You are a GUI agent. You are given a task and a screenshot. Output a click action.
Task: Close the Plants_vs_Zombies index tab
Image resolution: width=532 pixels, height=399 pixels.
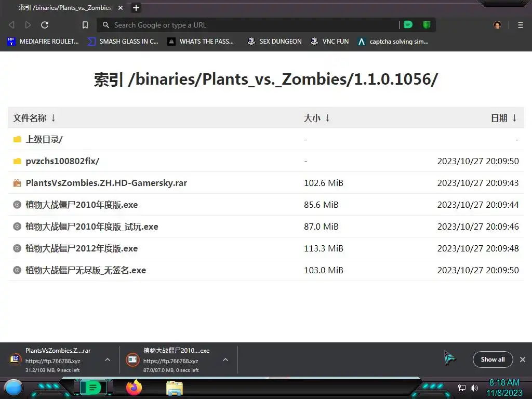pyautogui.click(x=121, y=8)
